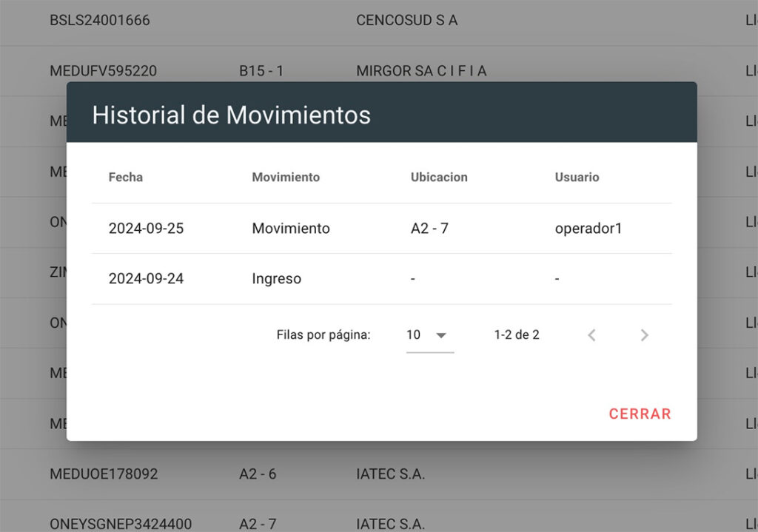Open the rows per page dropdown
The width and height of the screenshot is (758, 532).
coord(441,335)
